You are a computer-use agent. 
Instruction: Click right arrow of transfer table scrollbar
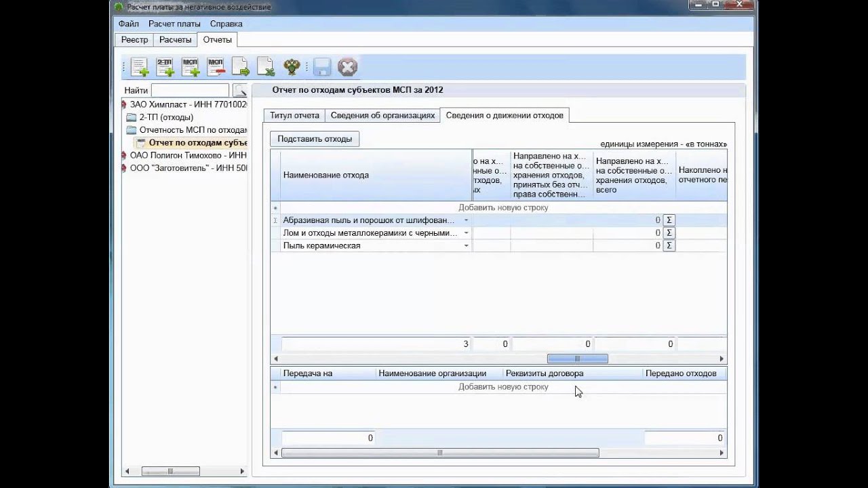click(722, 453)
